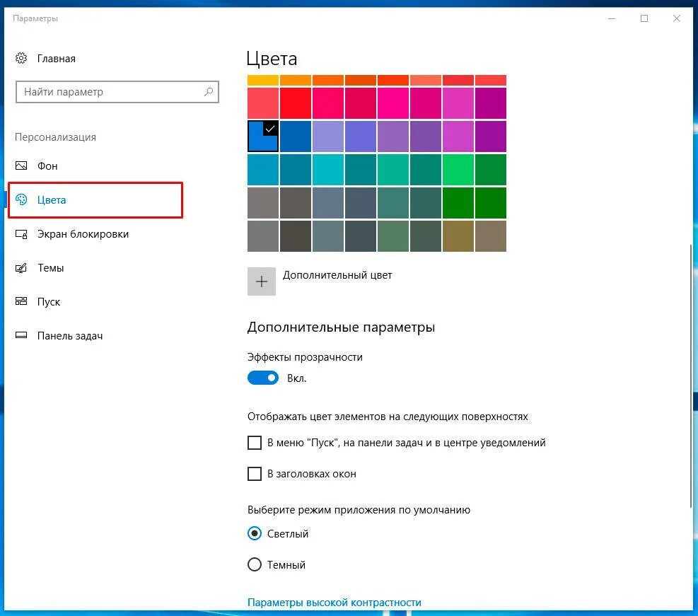Pick the pure red swatch in second row
The image size is (698, 616).
[x=295, y=103]
